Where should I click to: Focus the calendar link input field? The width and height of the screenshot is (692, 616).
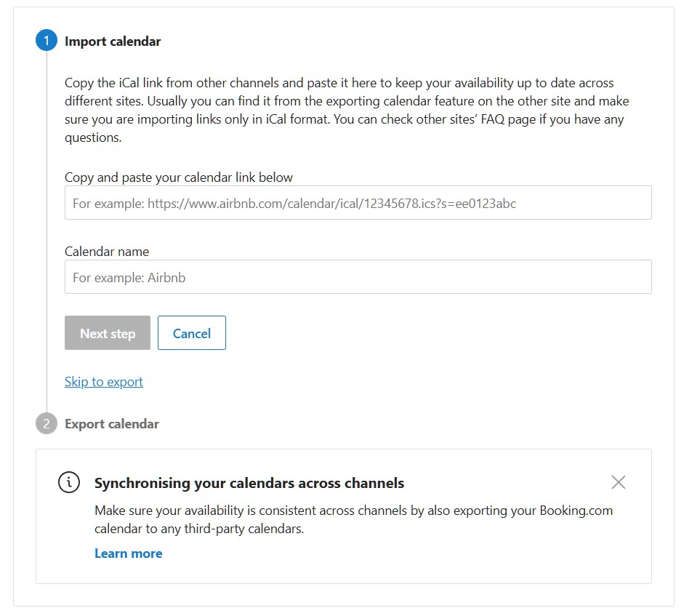tap(358, 203)
